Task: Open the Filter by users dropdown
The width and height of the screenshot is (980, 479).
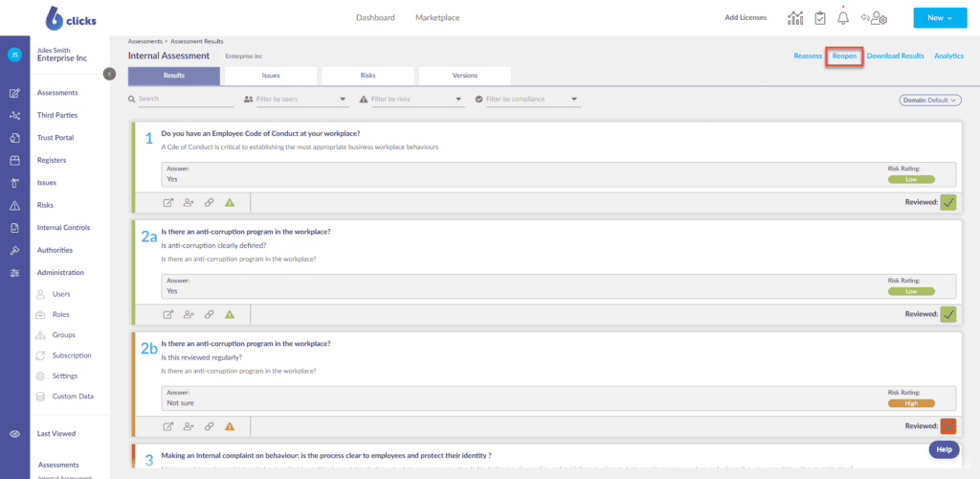Action: click(295, 99)
